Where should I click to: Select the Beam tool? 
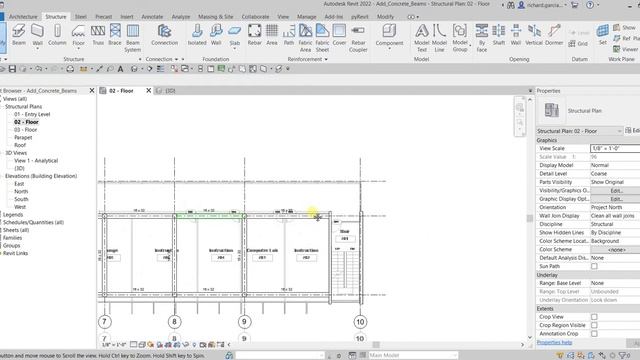click(19, 35)
